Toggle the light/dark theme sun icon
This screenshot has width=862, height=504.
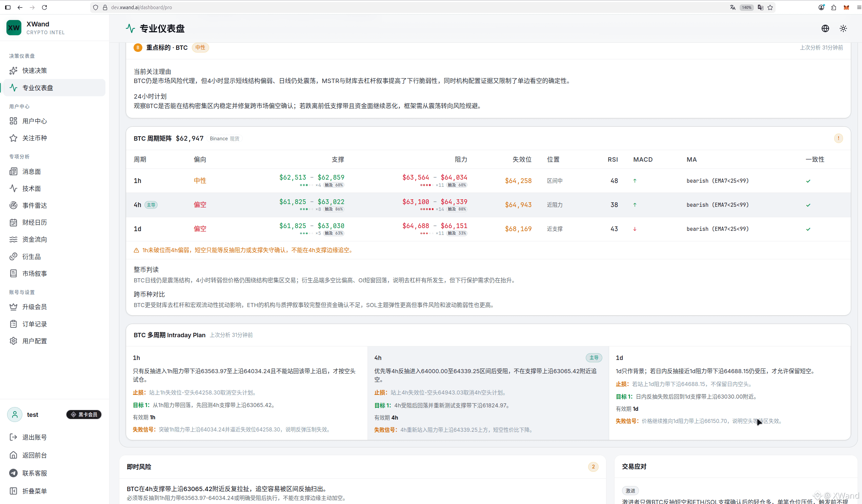coord(843,28)
